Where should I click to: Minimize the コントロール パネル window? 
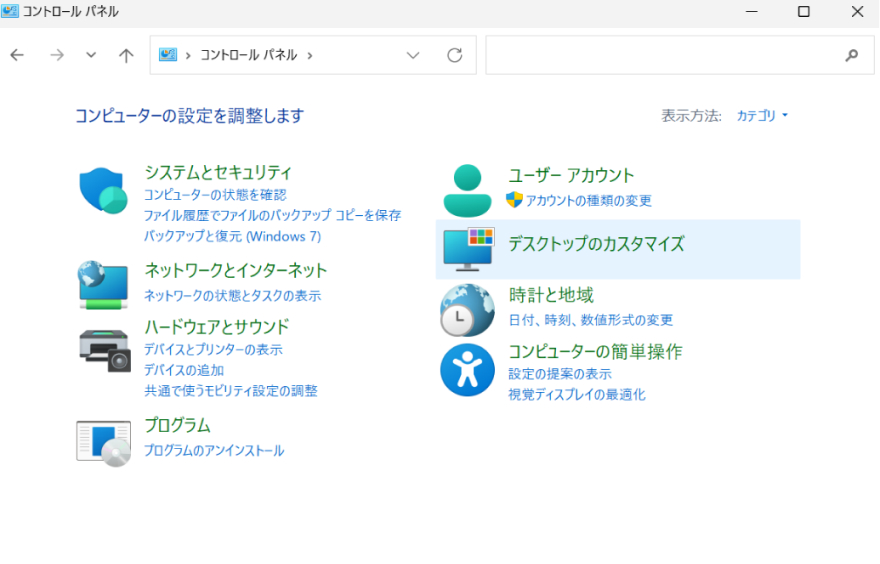click(x=751, y=11)
